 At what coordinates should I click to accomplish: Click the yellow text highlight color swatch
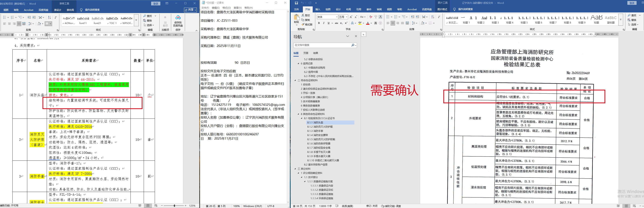pyautogui.click(x=360, y=23)
